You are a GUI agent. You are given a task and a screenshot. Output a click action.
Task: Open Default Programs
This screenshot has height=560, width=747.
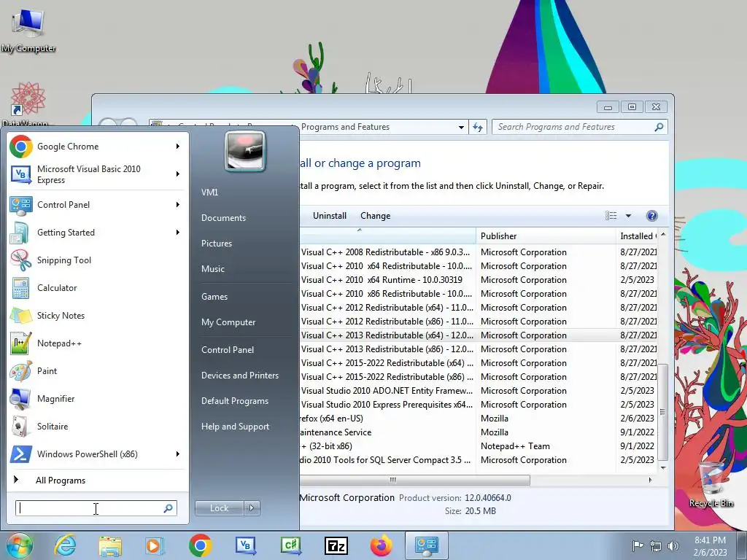[235, 401]
